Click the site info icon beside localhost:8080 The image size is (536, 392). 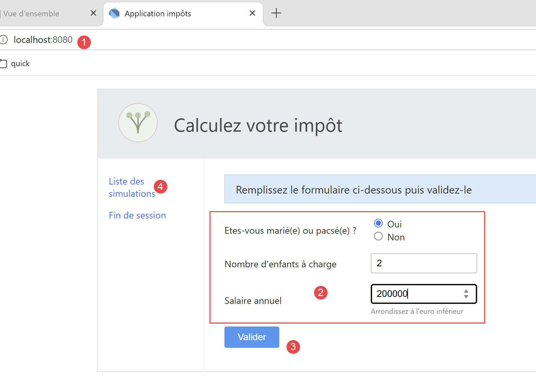click(3, 40)
